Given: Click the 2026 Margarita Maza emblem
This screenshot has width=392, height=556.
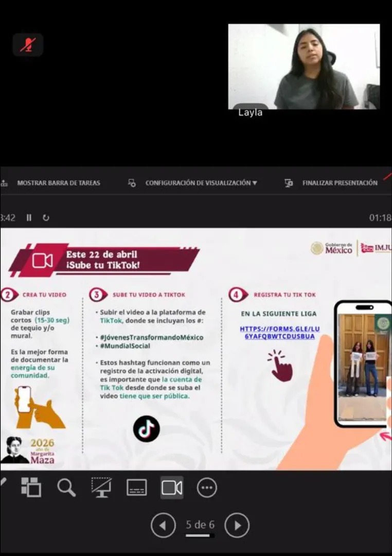Looking at the screenshot, I should pyautogui.click(x=28, y=449).
